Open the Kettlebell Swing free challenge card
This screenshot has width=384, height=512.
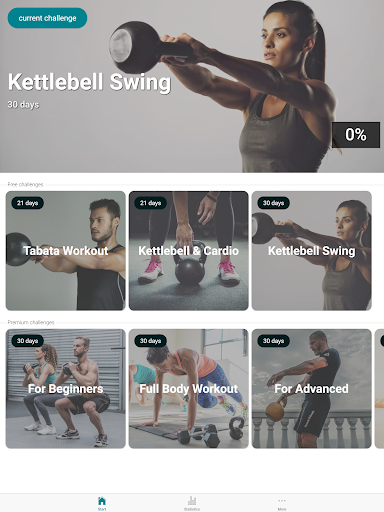[312, 251]
